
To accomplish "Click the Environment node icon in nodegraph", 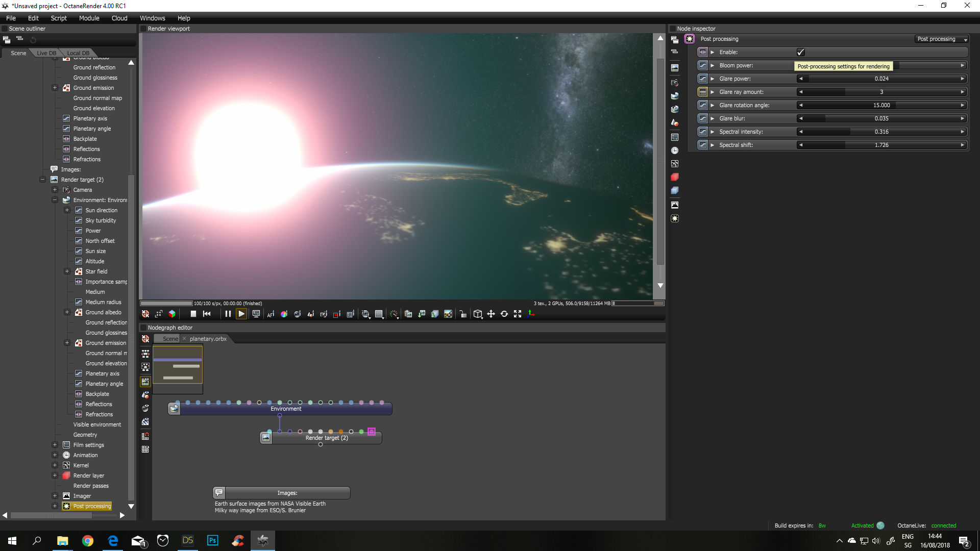I will point(174,409).
